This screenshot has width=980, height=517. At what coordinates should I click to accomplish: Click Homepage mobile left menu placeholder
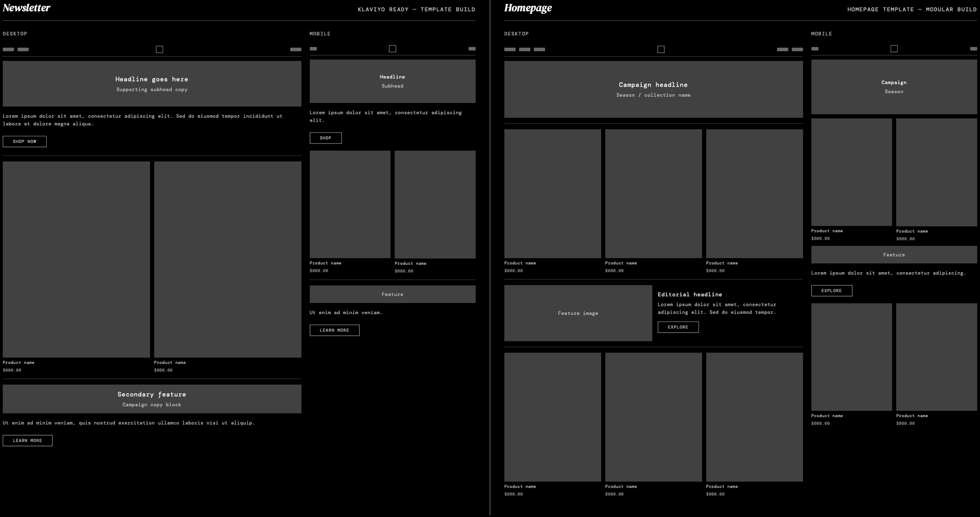(x=815, y=49)
